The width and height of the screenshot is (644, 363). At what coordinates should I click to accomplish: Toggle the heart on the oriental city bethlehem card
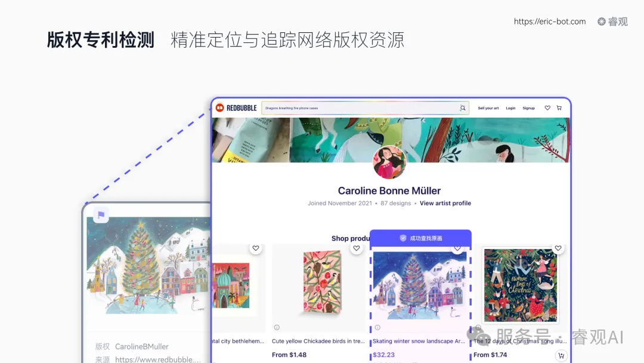(255, 247)
